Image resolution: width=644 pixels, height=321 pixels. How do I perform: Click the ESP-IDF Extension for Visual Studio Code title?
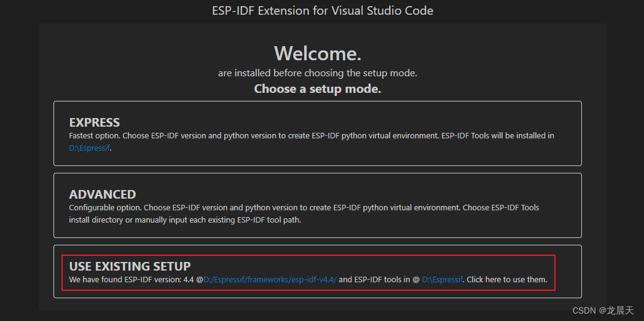coord(323,10)
